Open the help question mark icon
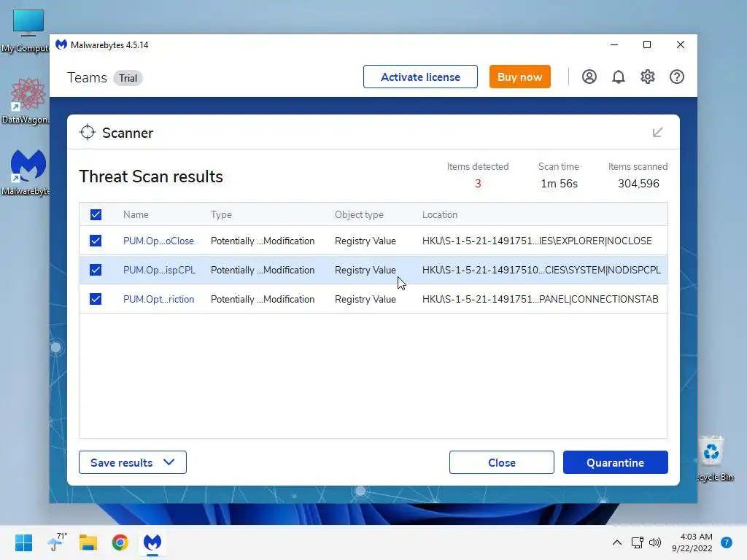Image resolution: width=747 pixels, height=560 pixels. 677,77
